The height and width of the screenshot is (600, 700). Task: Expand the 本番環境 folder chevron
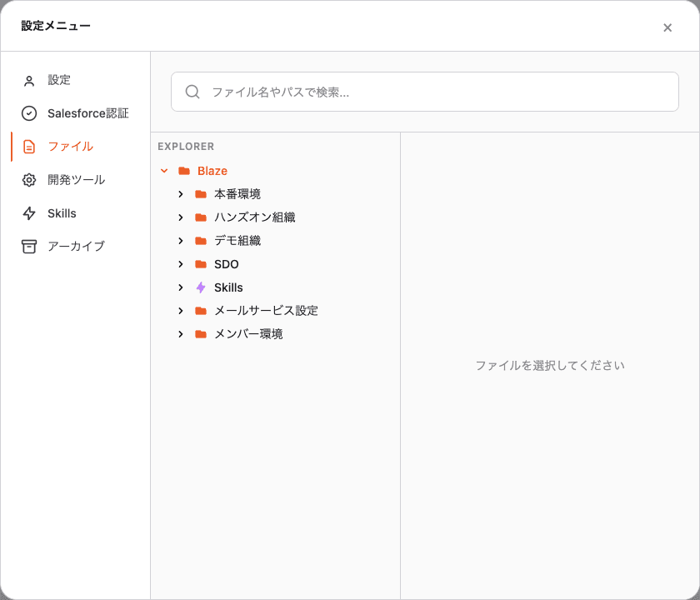[180, 194]
